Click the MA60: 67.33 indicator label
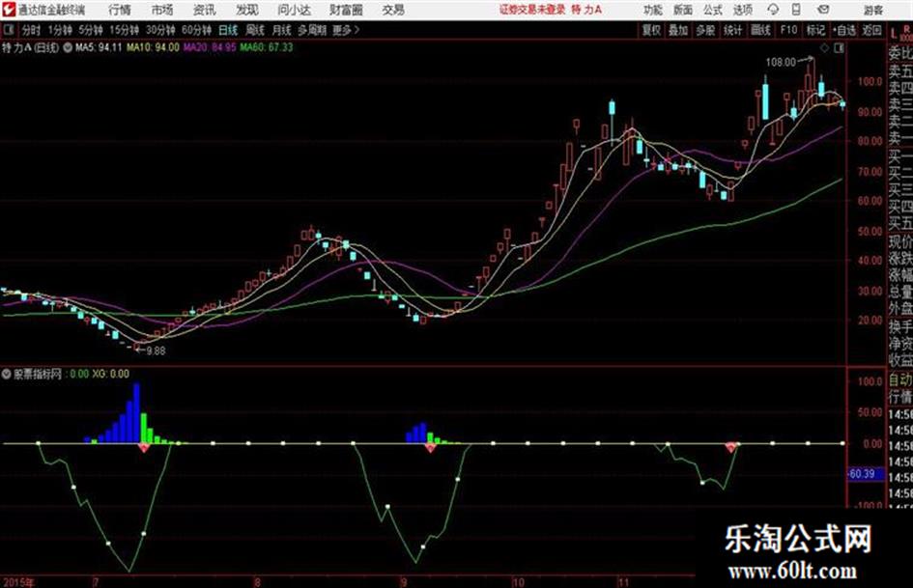913x588 pixels. [266, 47]
